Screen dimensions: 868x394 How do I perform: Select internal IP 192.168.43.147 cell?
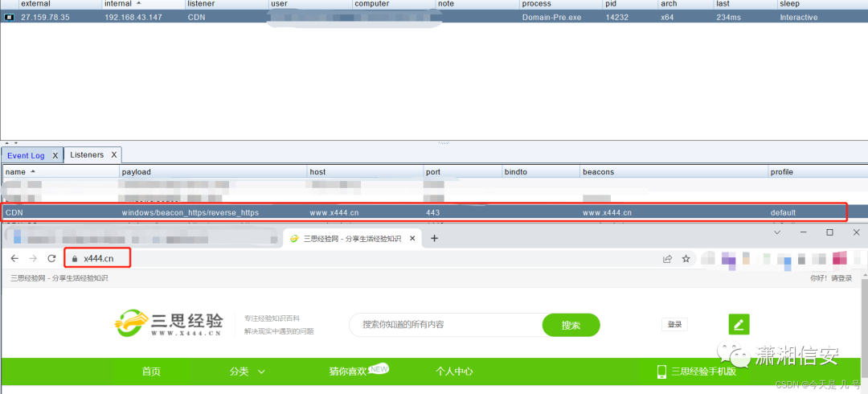133,17
